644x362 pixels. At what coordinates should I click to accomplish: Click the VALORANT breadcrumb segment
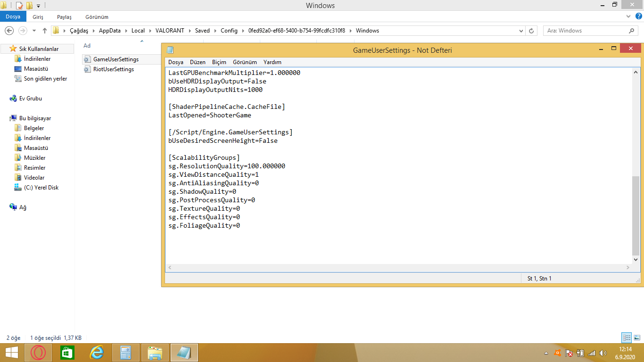[x=170, y=31]
